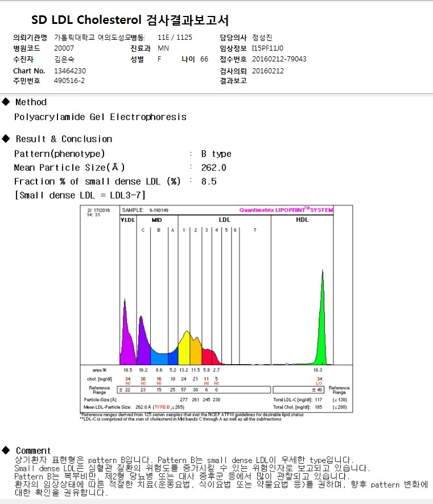
Task: Click the 'HDL' column header in chart
Action: [x=302, y=220]
